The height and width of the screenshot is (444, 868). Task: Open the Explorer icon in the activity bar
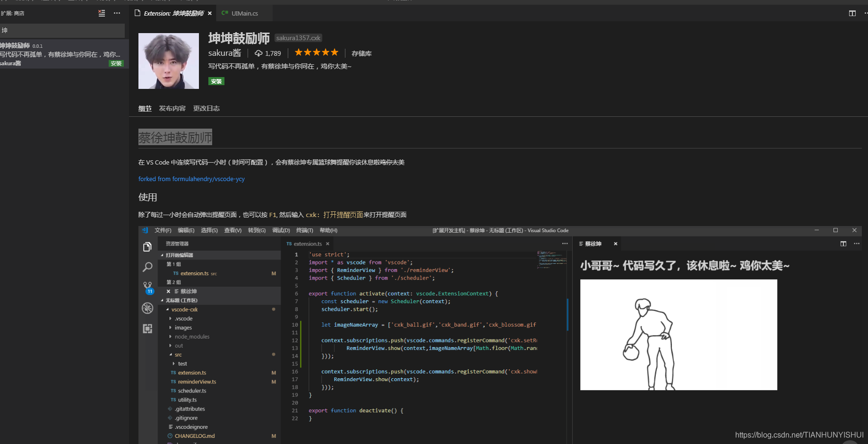[147, 247]
